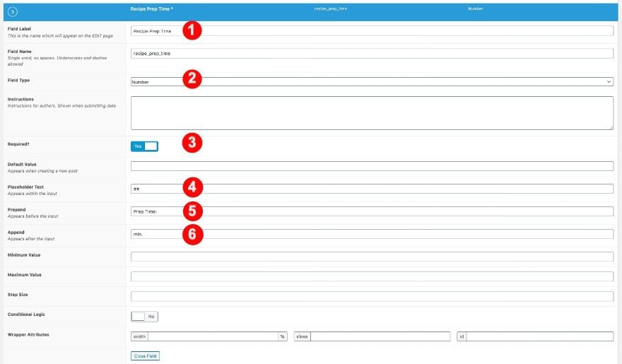
Task: Focus the Field Label input
Action: [372, 31]
